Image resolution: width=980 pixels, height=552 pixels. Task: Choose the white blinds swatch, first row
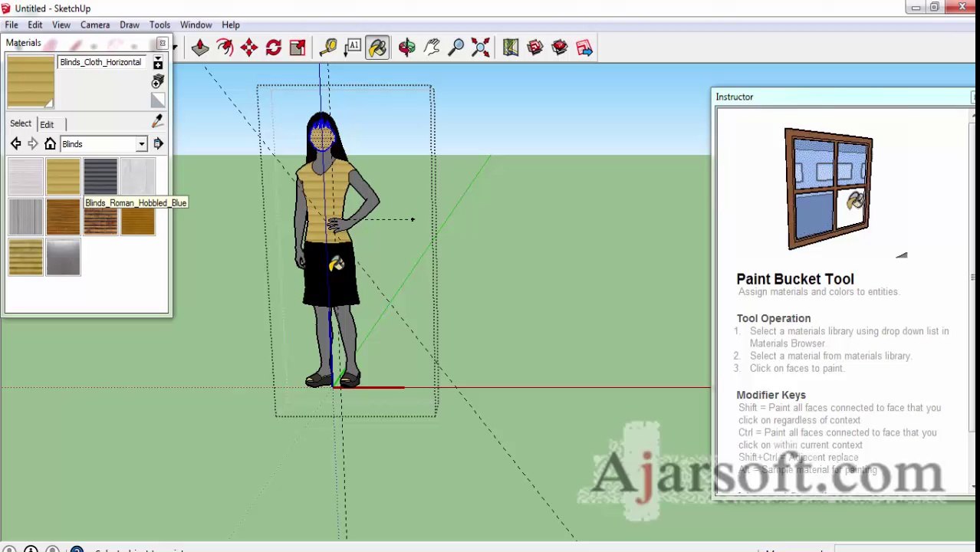coord(26,176)
